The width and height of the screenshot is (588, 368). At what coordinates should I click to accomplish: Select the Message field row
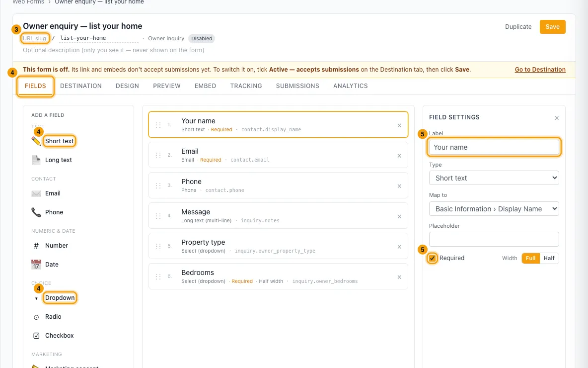click(278, 215)
